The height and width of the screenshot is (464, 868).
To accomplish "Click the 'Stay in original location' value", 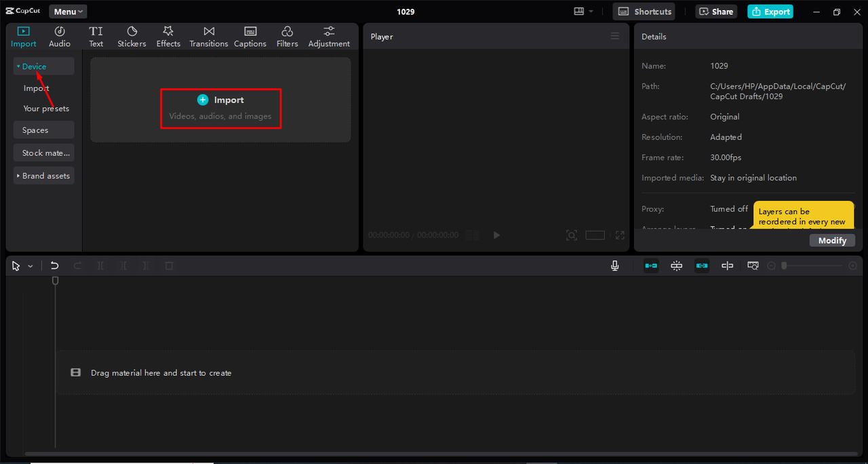I will click(753, 178).
